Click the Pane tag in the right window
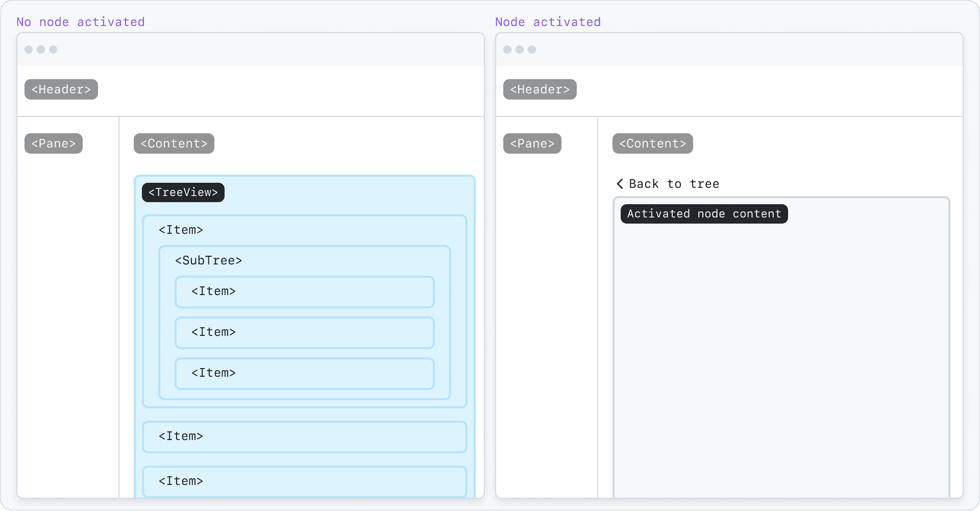The image size is (980, 511). (532, 143)
